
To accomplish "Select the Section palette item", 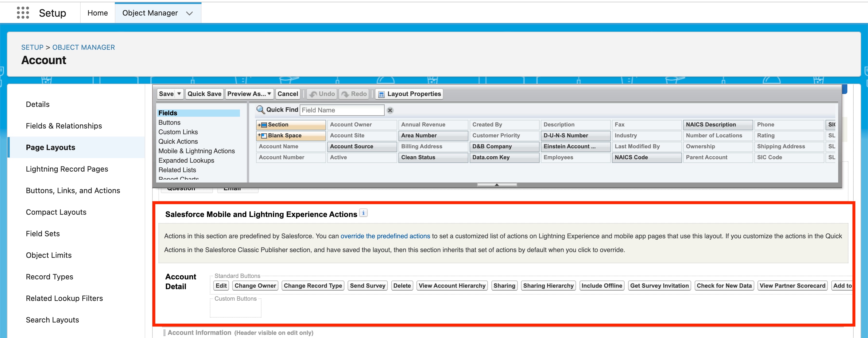I will [x=291, y=125].
